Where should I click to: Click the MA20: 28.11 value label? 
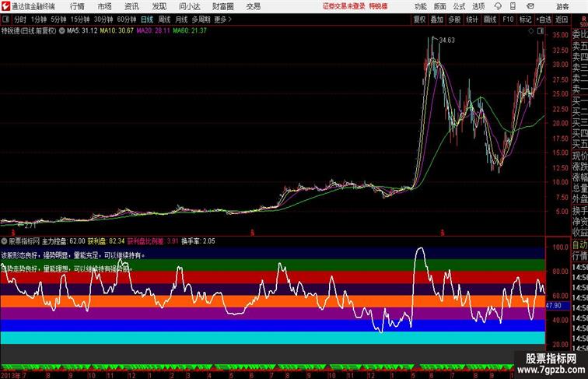[153, 31]
